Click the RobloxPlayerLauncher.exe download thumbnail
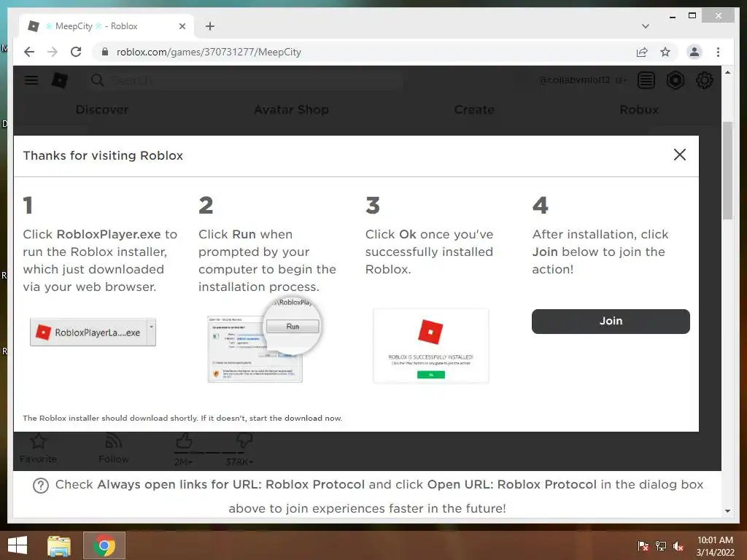The width and height of the screenshot is (747, 560). click(93, 332)
